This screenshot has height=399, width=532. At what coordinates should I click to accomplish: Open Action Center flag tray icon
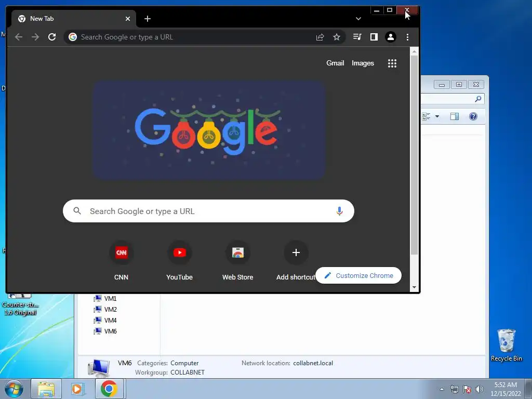pos(467,389)
